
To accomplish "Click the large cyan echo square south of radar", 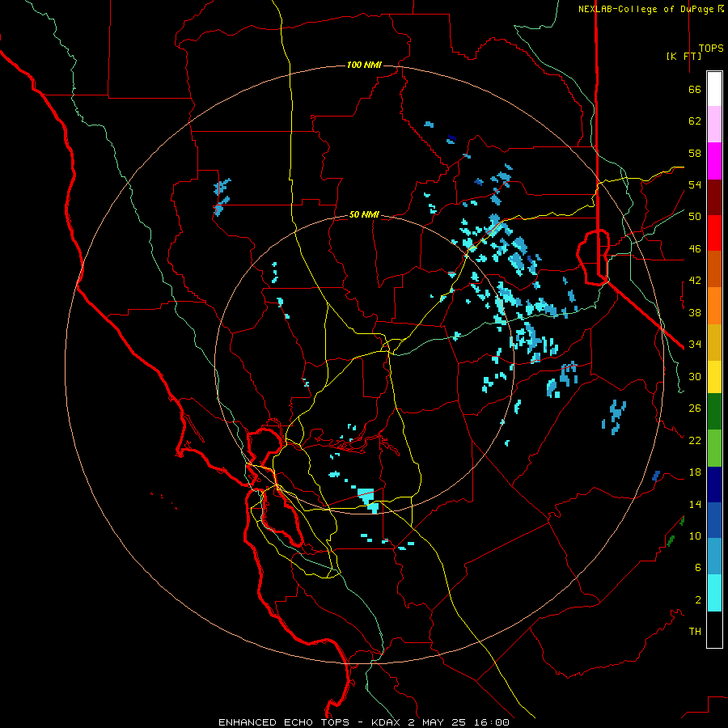I will (366, 496).
